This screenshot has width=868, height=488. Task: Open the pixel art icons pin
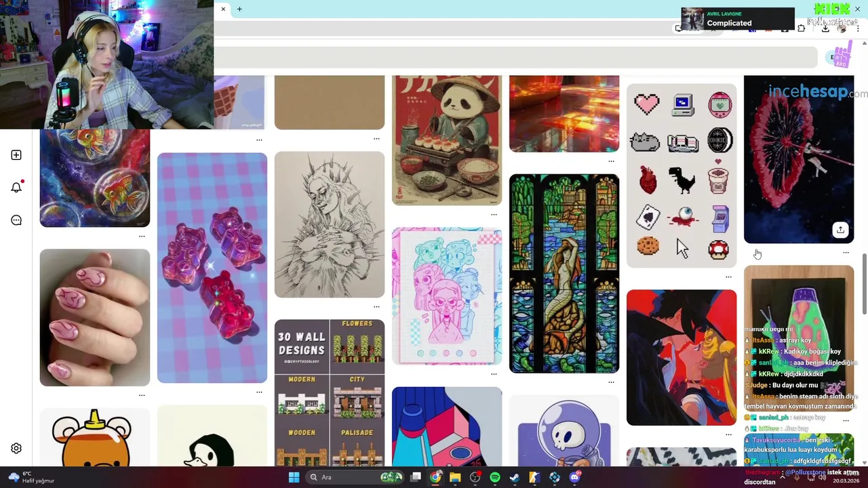tap(682, 176)
